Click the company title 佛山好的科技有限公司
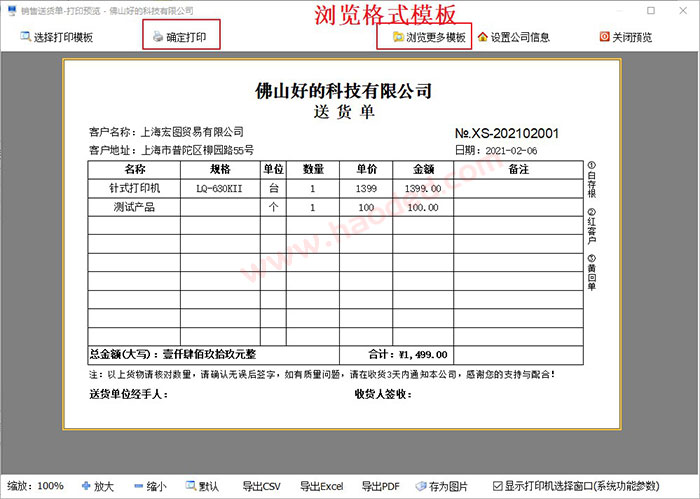This screenshot has height=499, width=700. (343, 91)
